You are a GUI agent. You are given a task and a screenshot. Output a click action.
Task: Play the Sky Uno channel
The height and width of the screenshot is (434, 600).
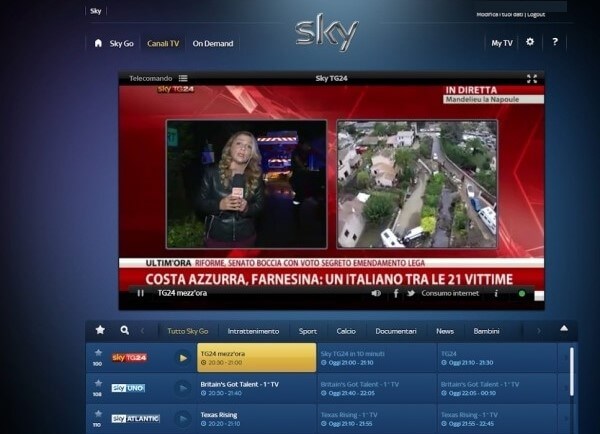click(183, 388)
